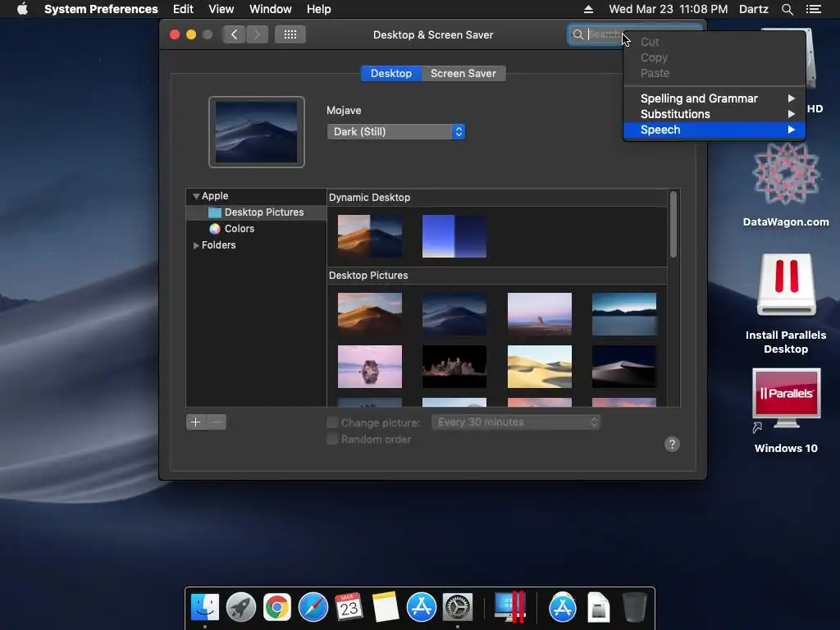Switch to the Screen Saver tab
The height and width of the screenshot is (630, 840).
click(463, 73)
